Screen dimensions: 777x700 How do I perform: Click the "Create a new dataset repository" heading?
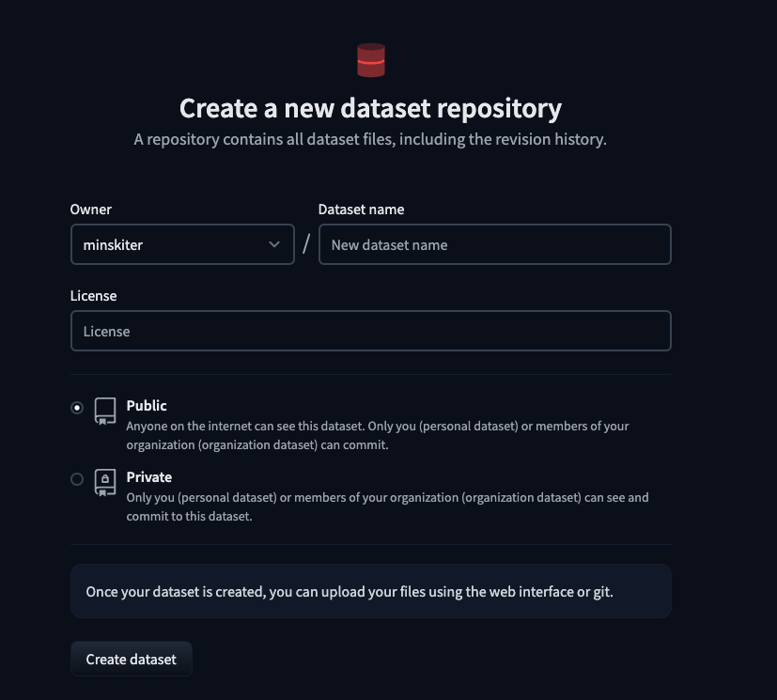(370, 109)
